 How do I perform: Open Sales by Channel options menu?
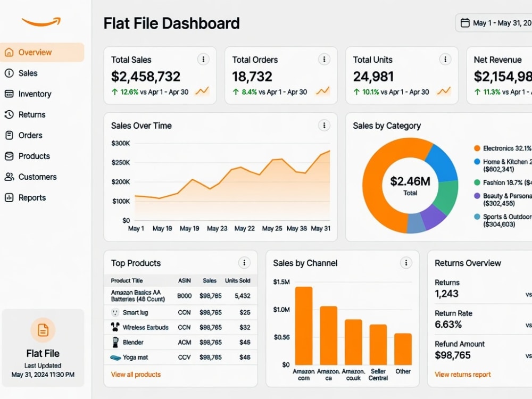coord(406,263)
